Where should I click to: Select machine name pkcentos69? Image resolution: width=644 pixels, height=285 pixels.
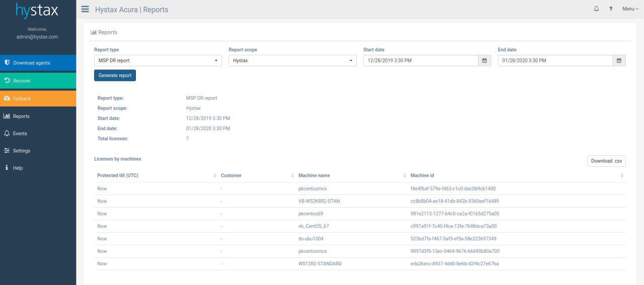[310, 214]
